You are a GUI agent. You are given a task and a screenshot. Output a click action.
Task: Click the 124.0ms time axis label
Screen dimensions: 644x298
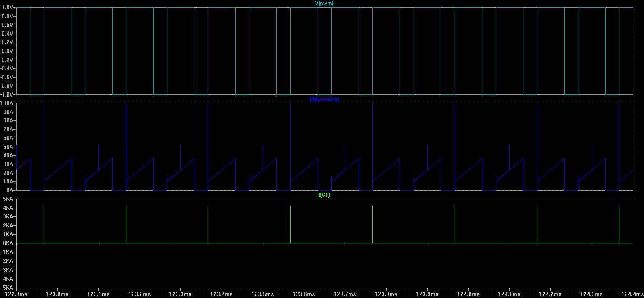click(468, 294)
